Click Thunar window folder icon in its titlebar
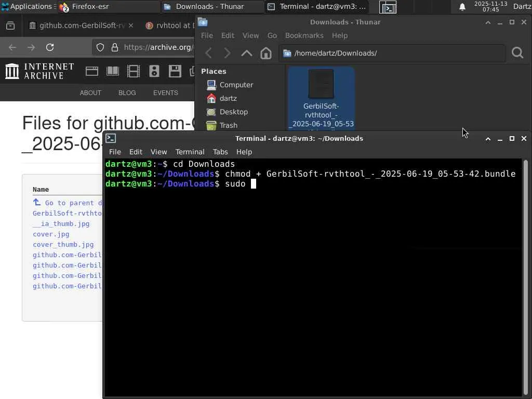Image resolution: width=532 pixels, height=399 pixels. click(203, 22)
